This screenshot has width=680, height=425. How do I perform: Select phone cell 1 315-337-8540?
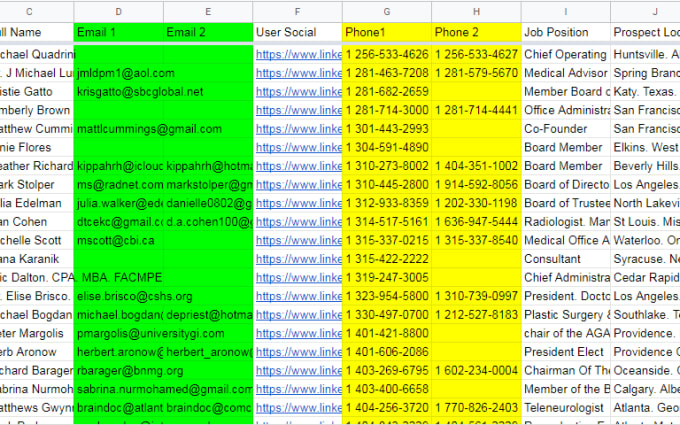[x=476, y=241]
